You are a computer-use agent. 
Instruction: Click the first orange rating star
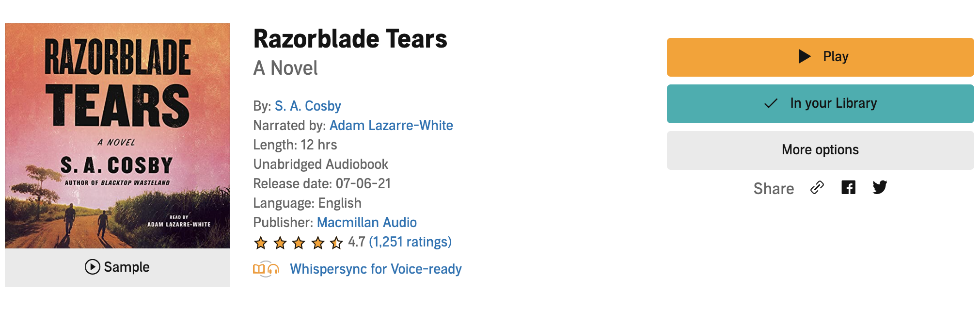[261, 243]
